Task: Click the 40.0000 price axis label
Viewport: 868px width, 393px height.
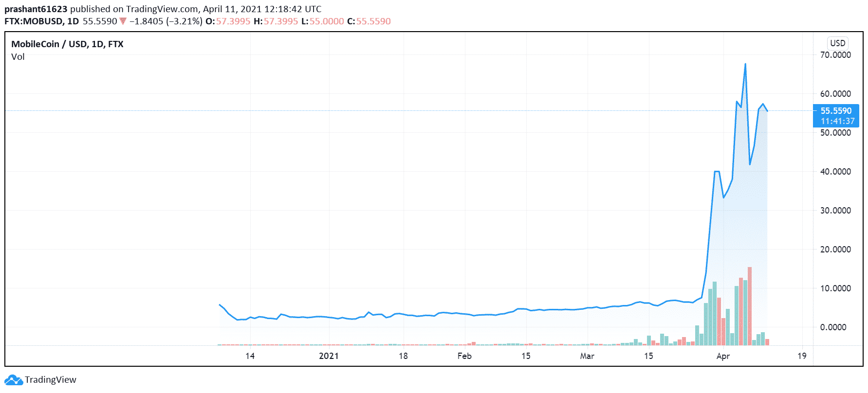Action: (x=835, y=172)
